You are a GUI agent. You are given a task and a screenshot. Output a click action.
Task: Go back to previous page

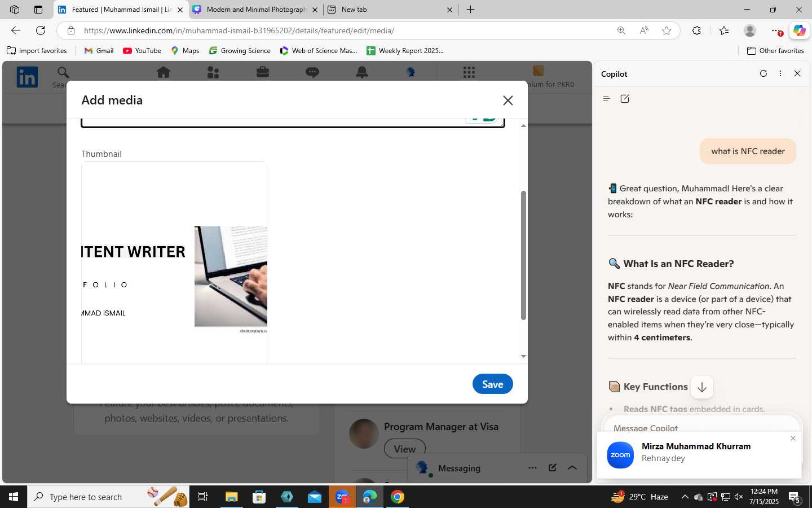click(16, 30)
